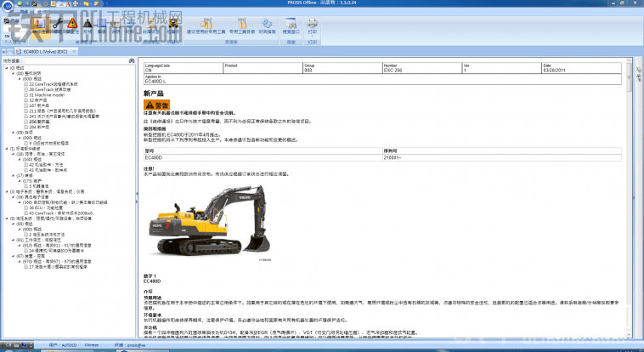Screen dimensions: 644x352
Task: Open tree item numbered 32
Action: (x=37, y=100)
